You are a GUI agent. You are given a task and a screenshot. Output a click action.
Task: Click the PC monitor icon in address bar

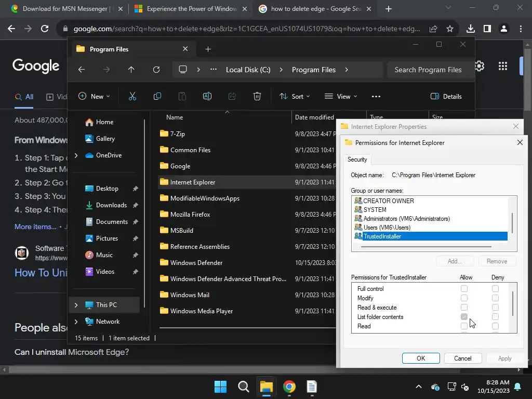point(183,70)
